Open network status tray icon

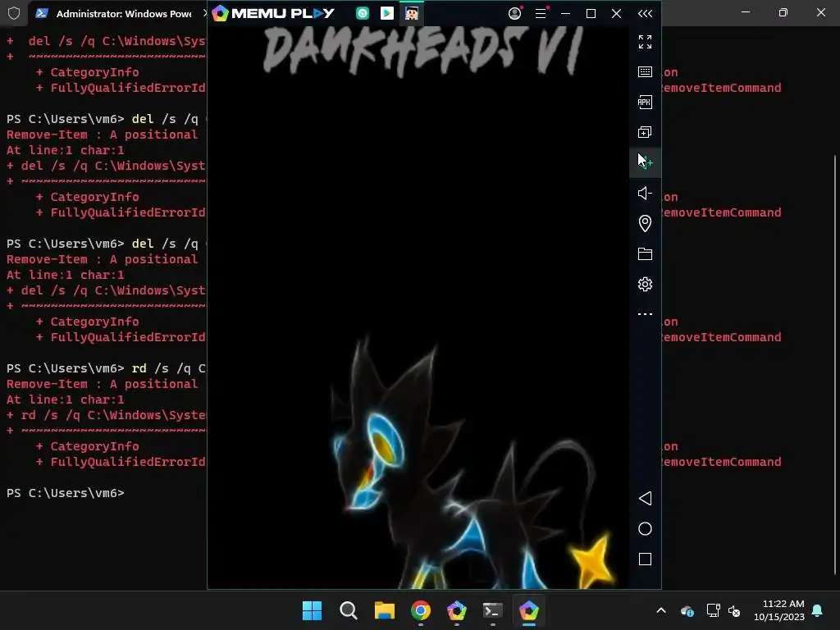(x=713, y=610)
